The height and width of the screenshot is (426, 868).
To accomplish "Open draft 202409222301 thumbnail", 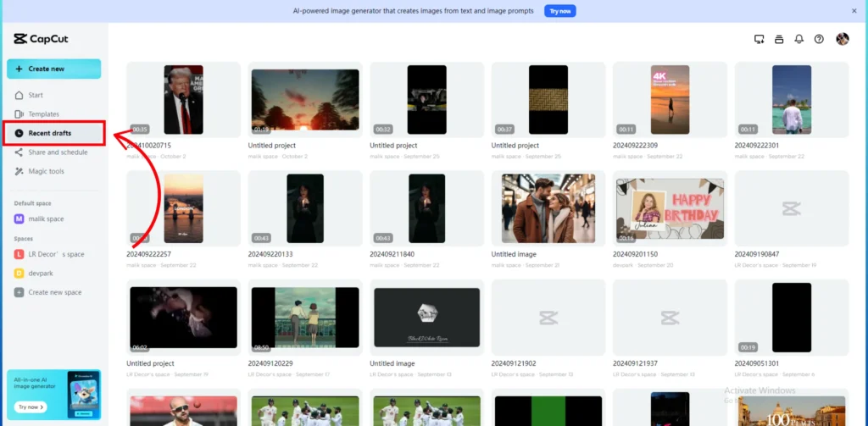I will coord(792,100).
